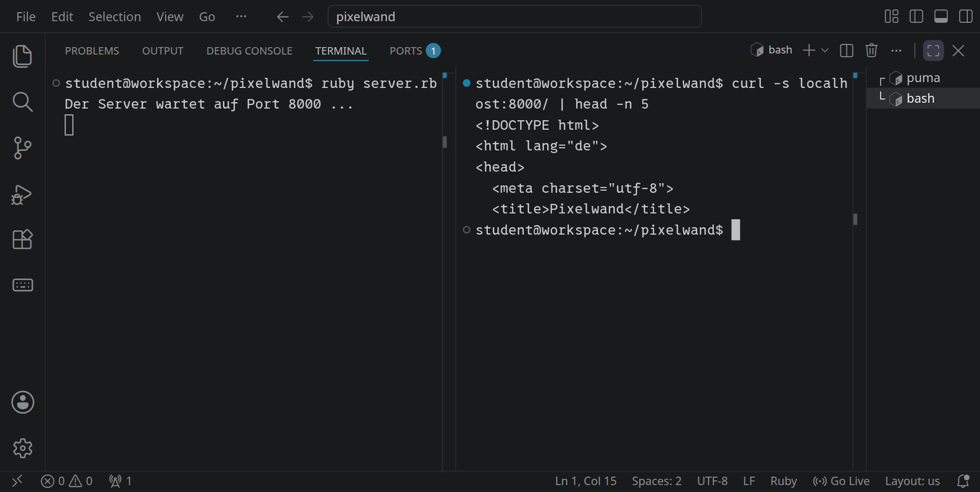Select the bash terminal in the list
The width and height of the screenshot is (980, 492).
tap(923, 99)
